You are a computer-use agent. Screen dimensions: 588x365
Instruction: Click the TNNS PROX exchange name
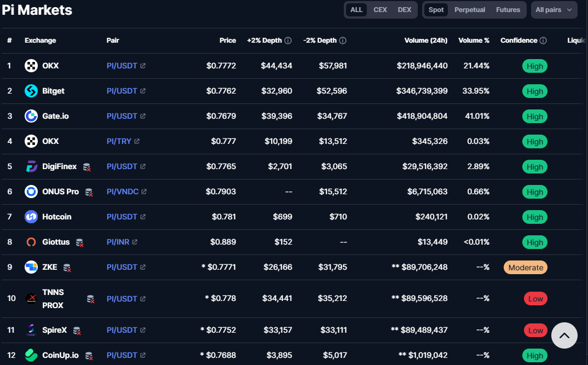point(53,299)
